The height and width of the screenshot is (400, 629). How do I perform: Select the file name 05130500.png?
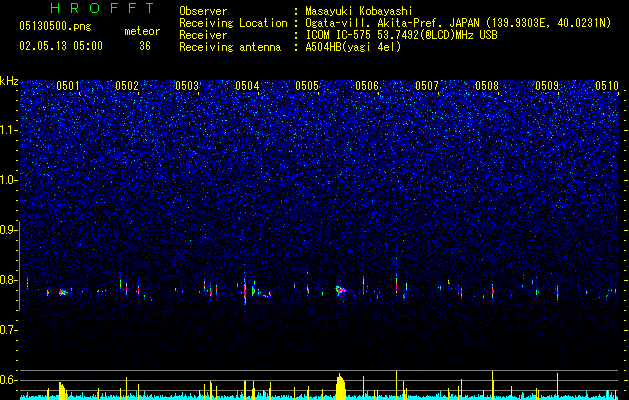pos(55,26)
